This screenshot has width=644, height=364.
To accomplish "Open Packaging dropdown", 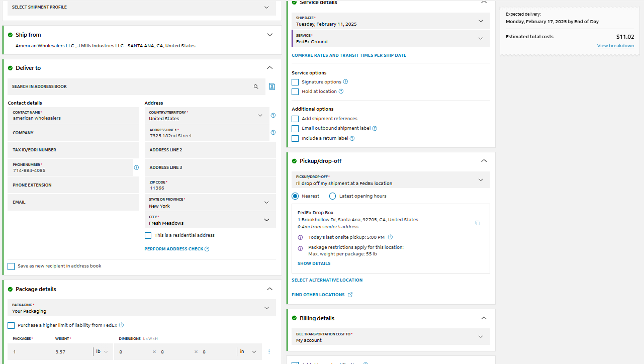I will [142, 308].
